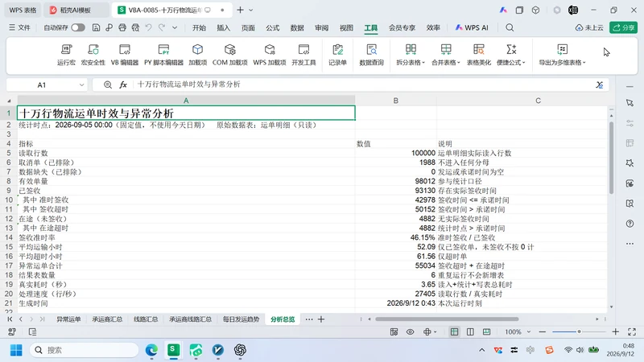Click the zoom in plus button
Viewport: 644px width, 362px height.
coord(615,331)
